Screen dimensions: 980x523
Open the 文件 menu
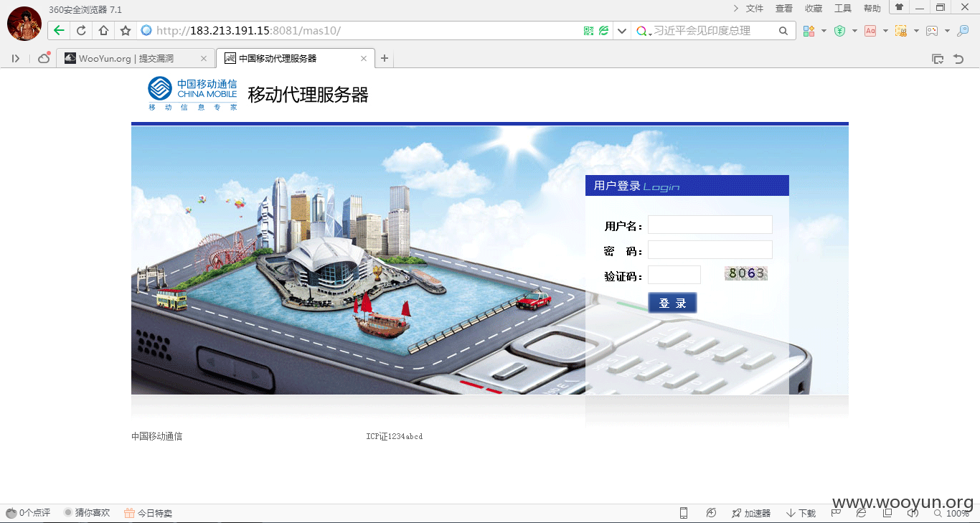click(x=755, y=9)
